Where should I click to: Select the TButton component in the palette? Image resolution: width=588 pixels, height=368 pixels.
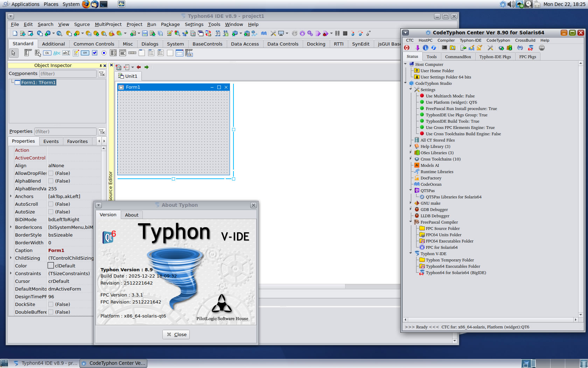tap(47, 53)
